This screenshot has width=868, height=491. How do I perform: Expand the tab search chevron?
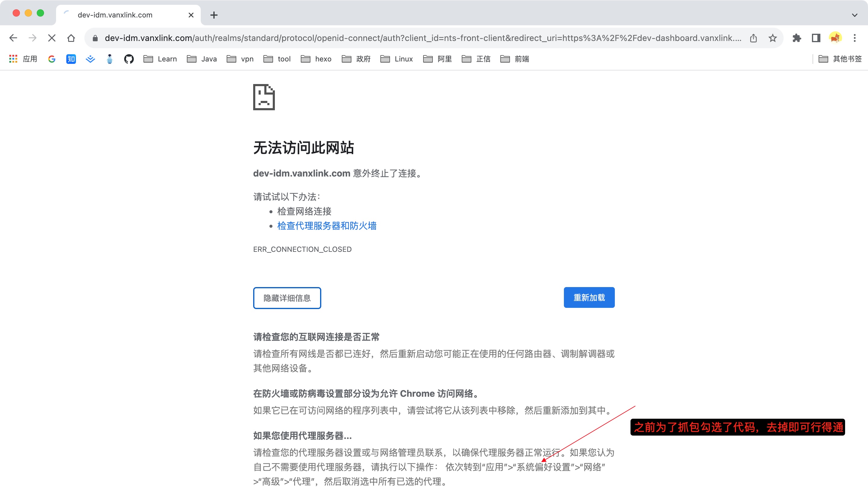coord(854,15)
